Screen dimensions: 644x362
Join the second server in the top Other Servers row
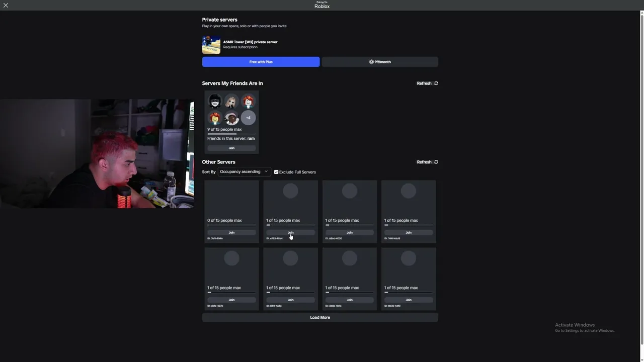[290, 232]
